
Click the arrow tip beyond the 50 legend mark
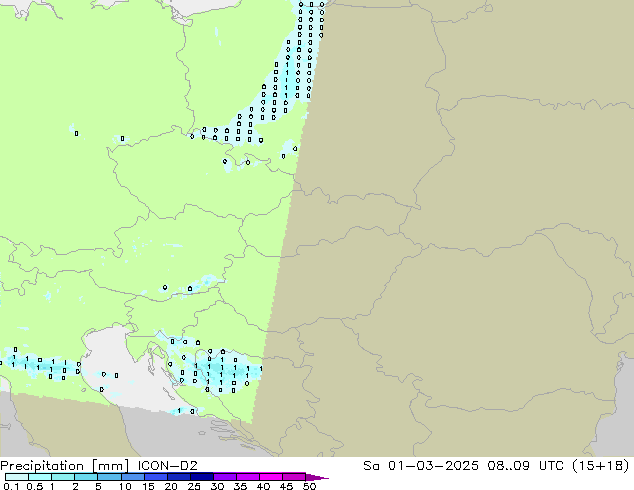pyautogui.click(x=317, y=477)
